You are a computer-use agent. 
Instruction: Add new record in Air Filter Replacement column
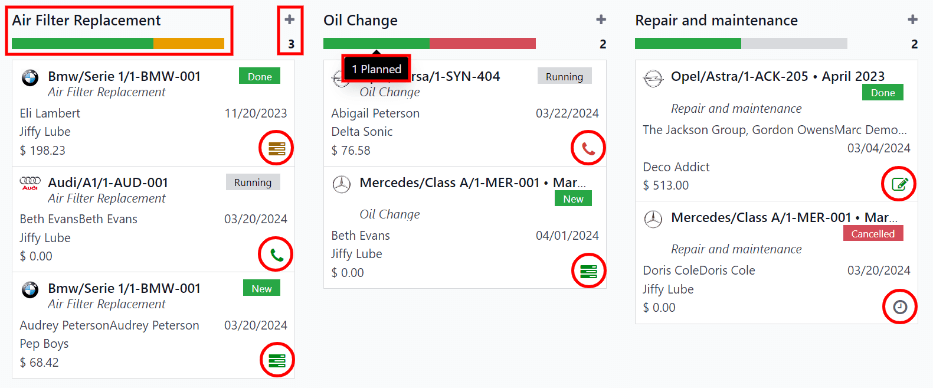click(290, 20)
